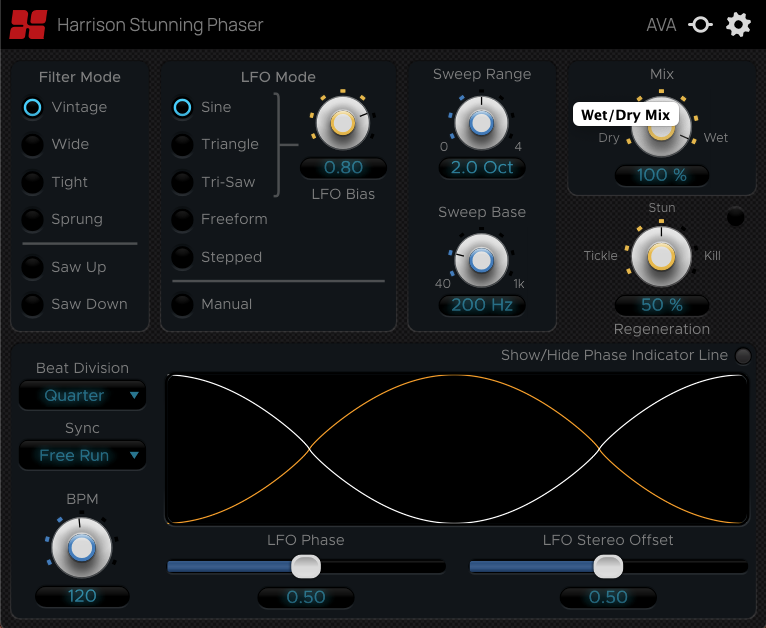766x628 pixels.
Task: Click the LFO Bias knob
Action: point(342,123)
